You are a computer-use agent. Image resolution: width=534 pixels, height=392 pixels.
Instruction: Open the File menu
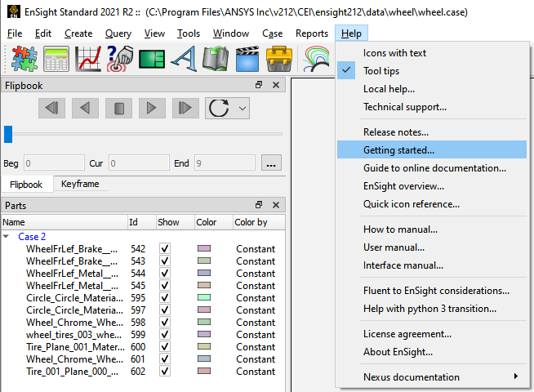coord(15,33)
